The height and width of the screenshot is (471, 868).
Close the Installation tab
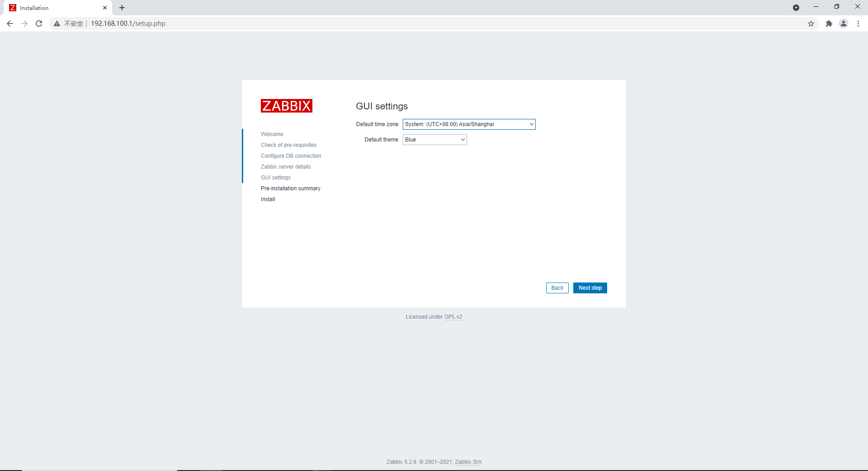pyautogui.click(x=105, y=8)
